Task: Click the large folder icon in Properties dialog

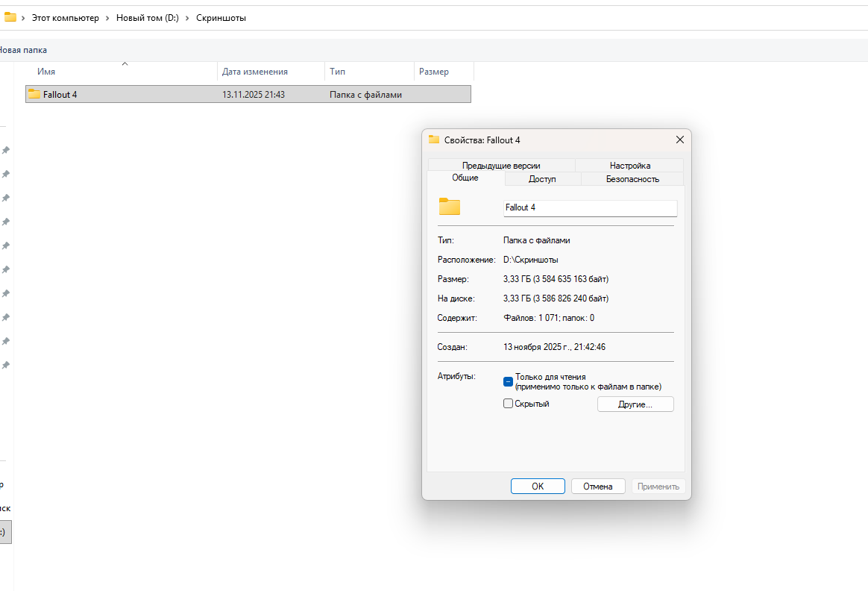Action: click(x=450, y=207)
